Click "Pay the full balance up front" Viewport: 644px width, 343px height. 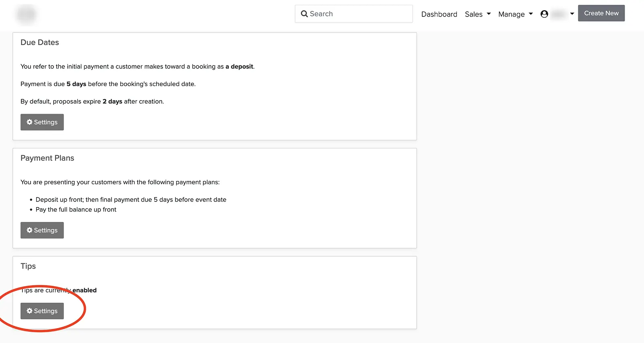pyautogui.click(x=76, y=209)
